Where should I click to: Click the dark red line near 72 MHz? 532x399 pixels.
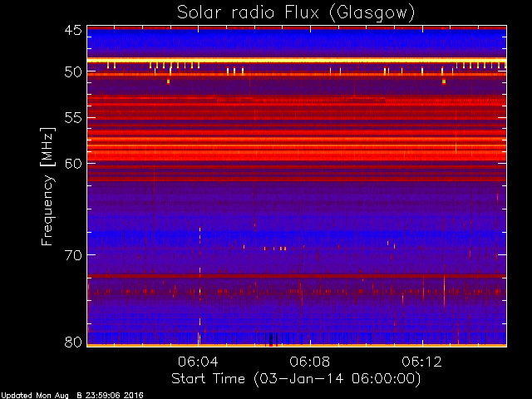click(x=296, y=275)
